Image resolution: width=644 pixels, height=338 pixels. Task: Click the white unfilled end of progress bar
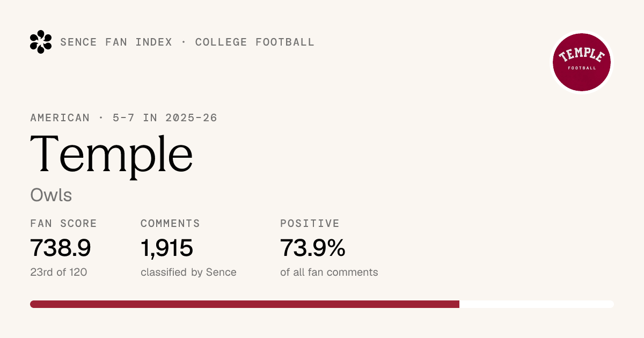click(x=537, y=304)
